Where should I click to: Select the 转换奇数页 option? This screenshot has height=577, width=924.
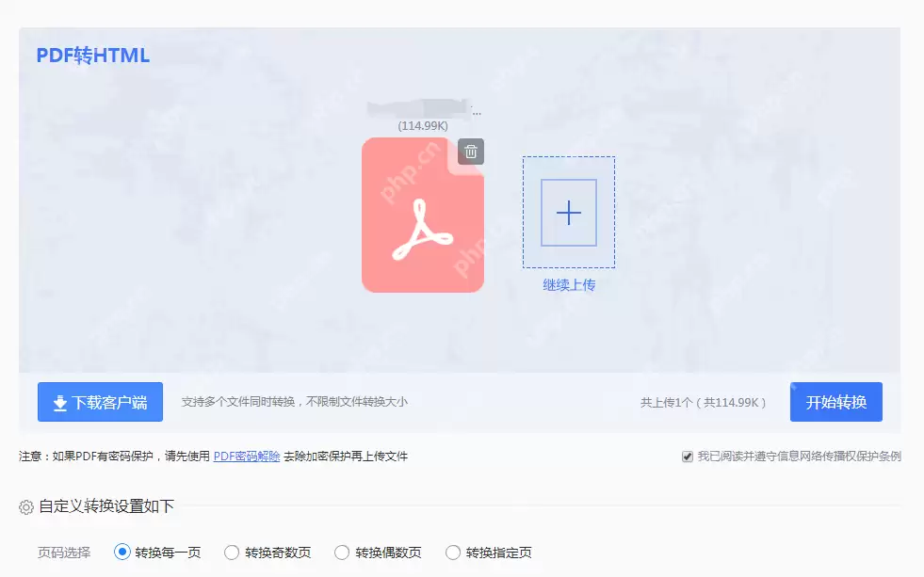pyautogui.click(x=231, y=553)
